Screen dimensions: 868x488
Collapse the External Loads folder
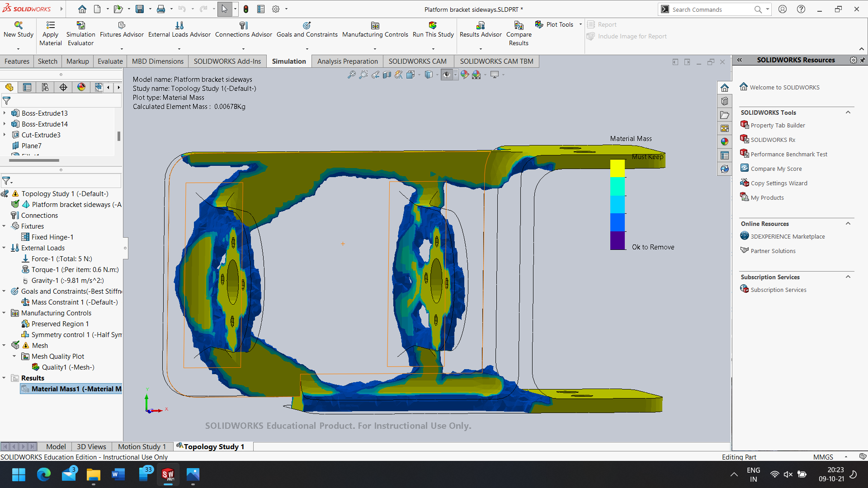[4, 248]
